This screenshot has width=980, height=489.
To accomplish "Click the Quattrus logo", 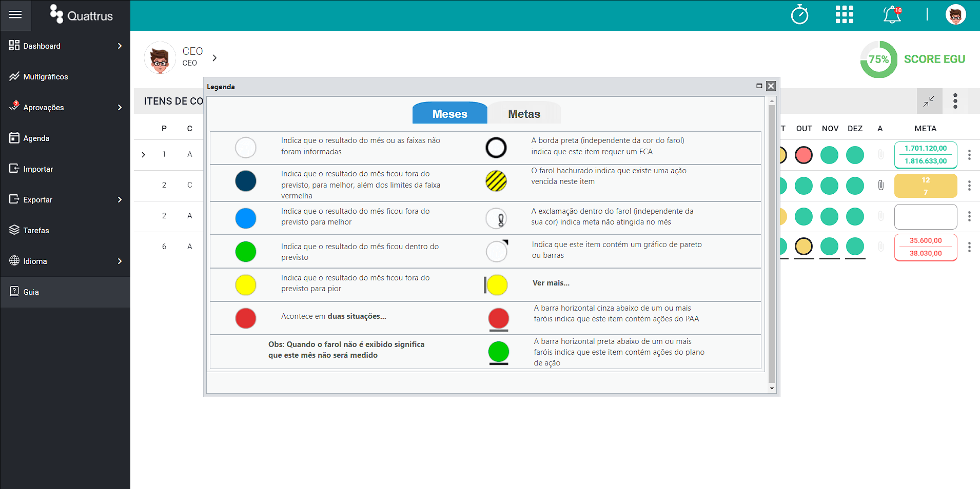I will click(81, 14).
